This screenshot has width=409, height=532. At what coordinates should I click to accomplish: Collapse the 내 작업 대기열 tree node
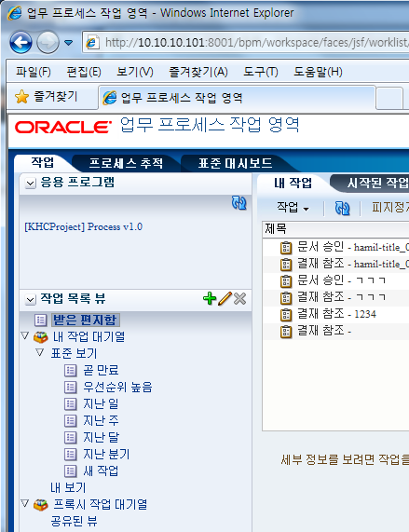25,336
